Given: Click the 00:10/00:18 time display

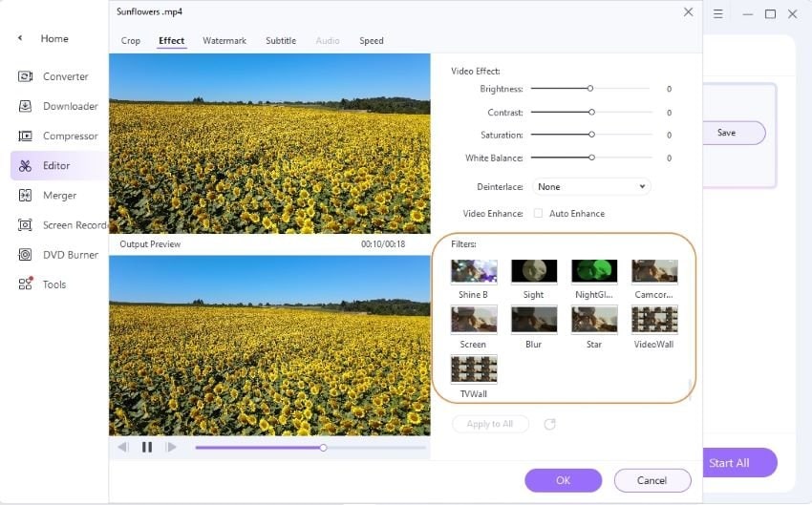Looking at the screenshot, I should point(383,243).
